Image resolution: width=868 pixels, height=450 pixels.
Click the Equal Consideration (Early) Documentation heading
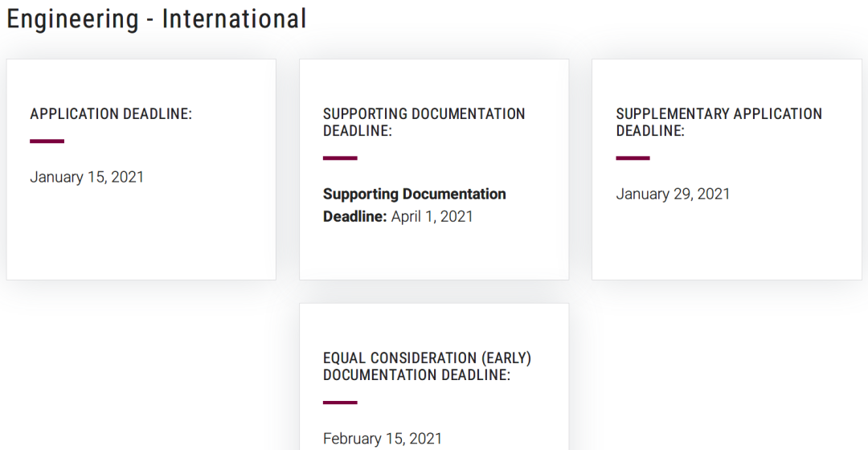coord(427,366)
